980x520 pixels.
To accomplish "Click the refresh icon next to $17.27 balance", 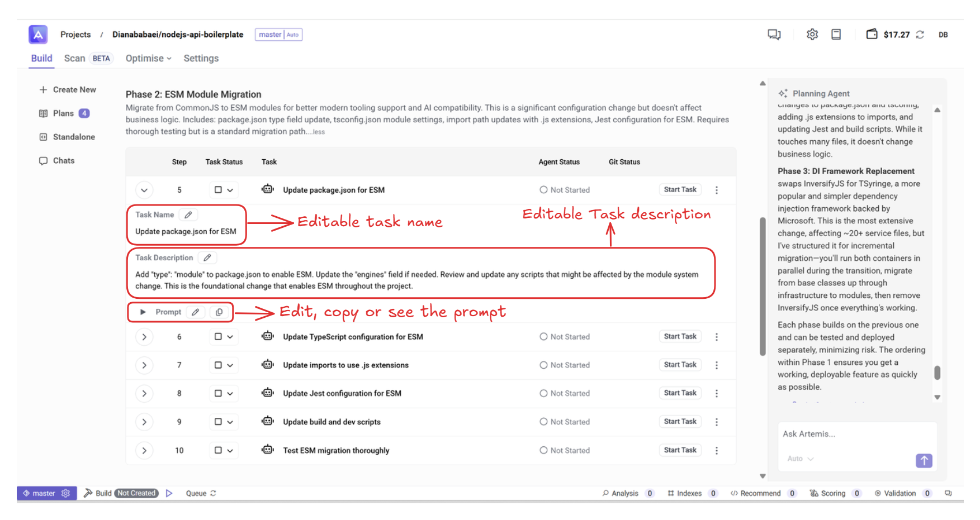I will click(x=920, y=35).
